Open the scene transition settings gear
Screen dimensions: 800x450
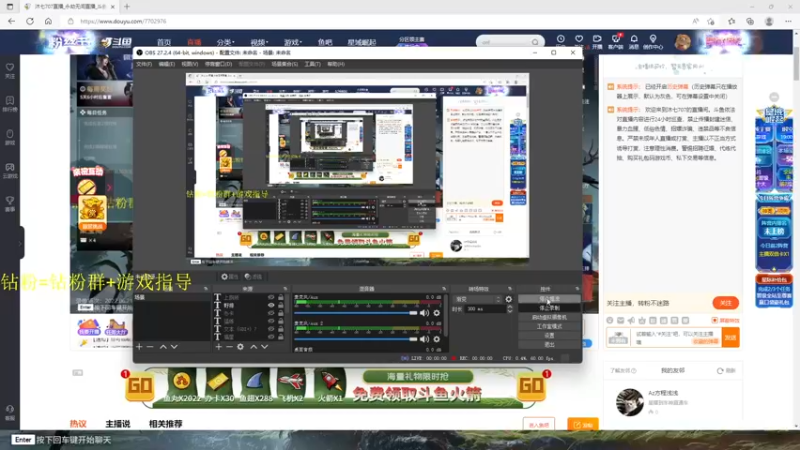pyautogui.click(x=509, y=299)
